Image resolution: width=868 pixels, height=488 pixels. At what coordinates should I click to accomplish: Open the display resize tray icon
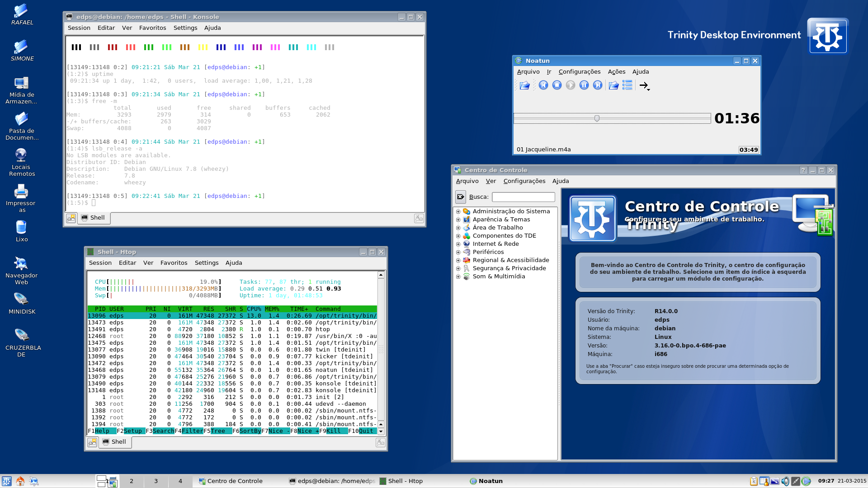775,481
